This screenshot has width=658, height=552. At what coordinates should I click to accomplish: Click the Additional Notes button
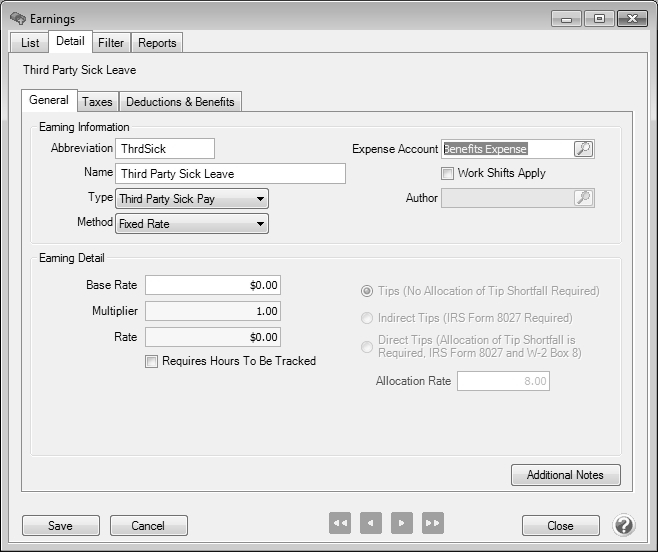tap(565, 475)
